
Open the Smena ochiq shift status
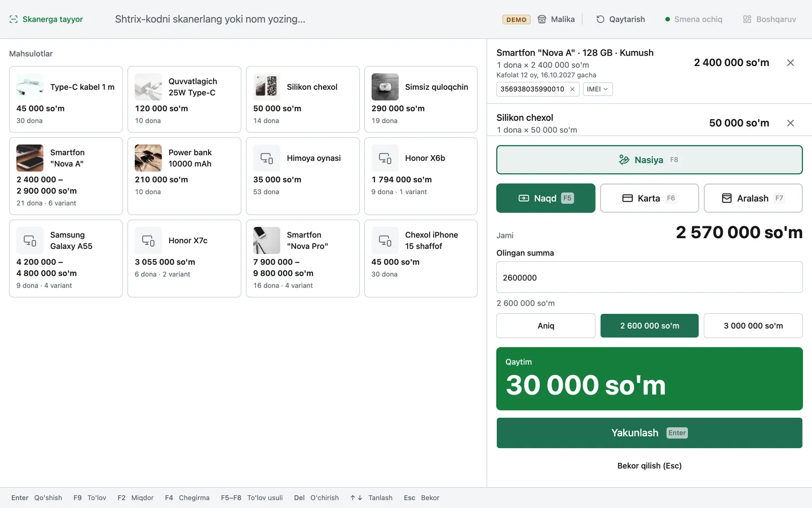pyautogui.click(x=694, y=19)
